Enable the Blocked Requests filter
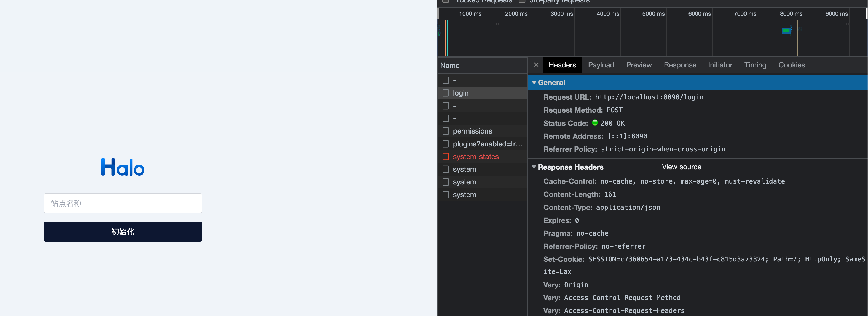Screen dimensions: 868x316 (446, 1)
